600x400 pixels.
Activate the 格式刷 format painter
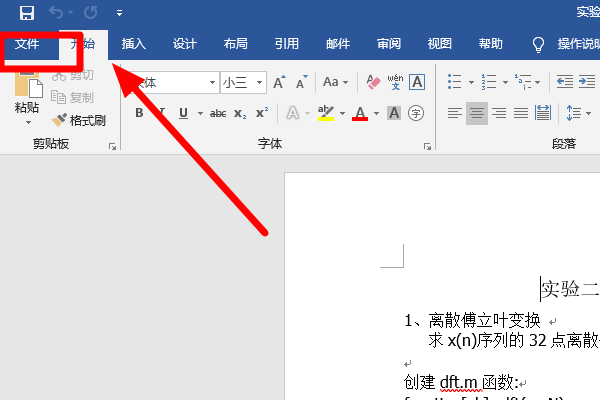tap(79, 121)
